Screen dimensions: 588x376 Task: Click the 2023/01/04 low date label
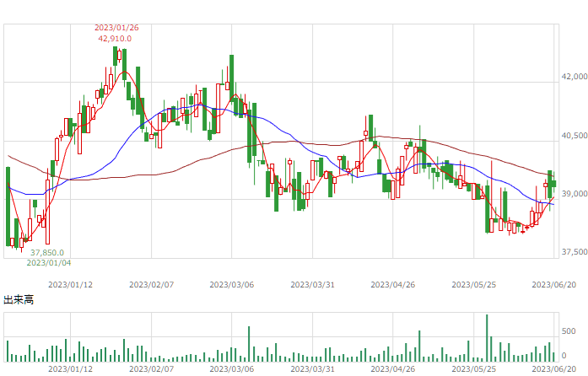coord(49,263)
